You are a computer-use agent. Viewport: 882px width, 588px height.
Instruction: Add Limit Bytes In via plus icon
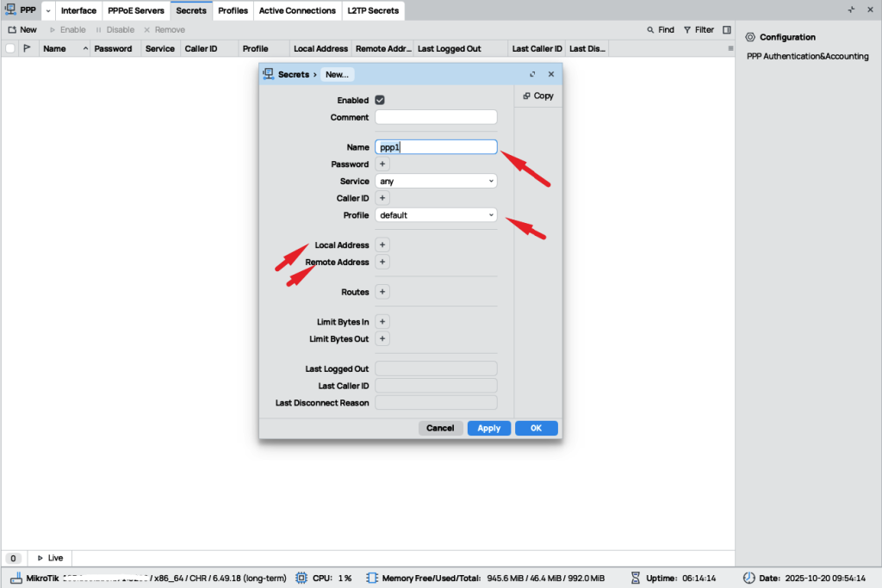(383, 322)
